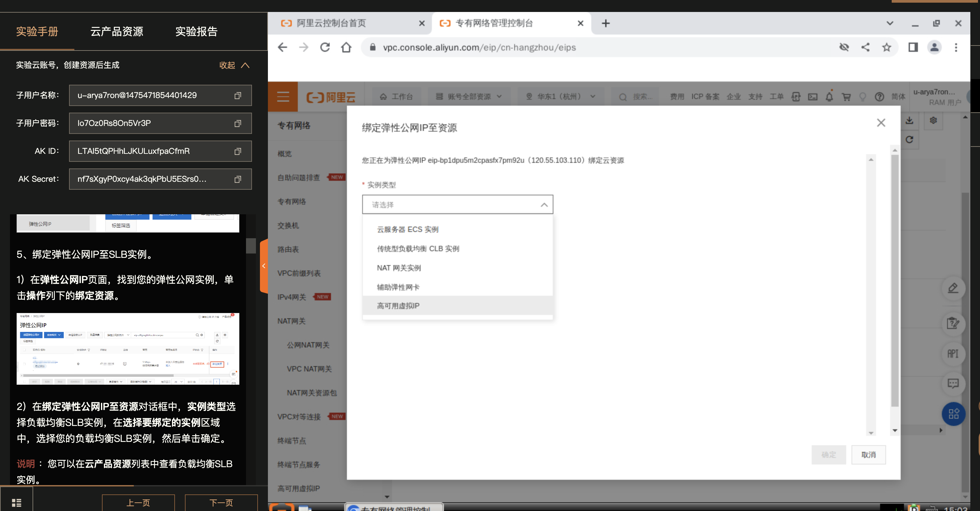
Task: Click the 取消 button
Action: coord(868,455)
